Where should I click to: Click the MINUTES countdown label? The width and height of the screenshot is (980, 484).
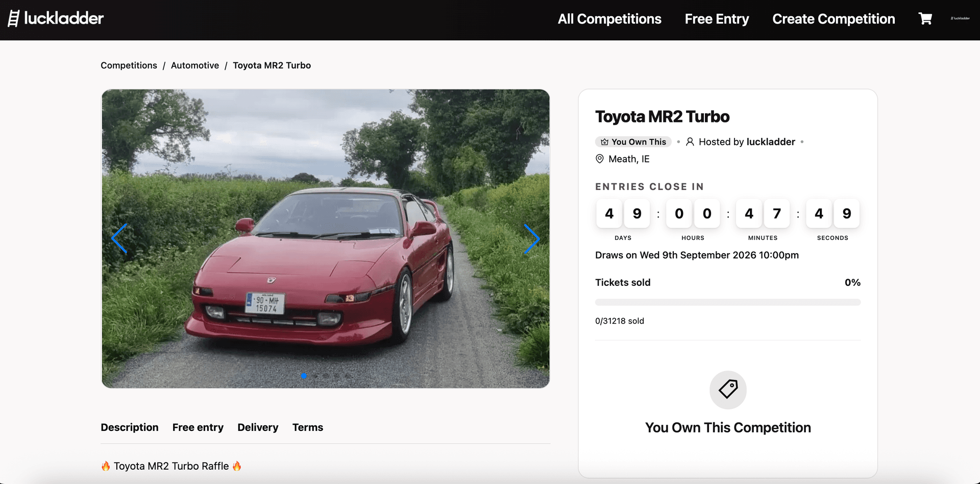coord(763,238)
